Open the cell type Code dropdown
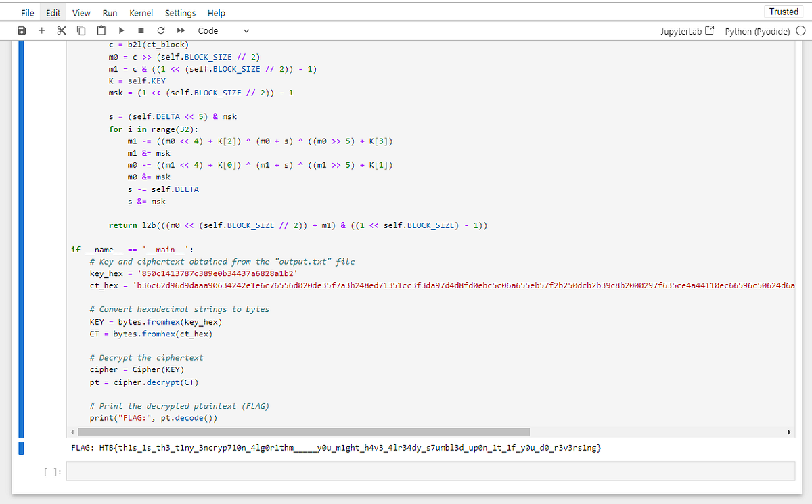The height and width of the screenshot is (504, 812). click(223, 30)
